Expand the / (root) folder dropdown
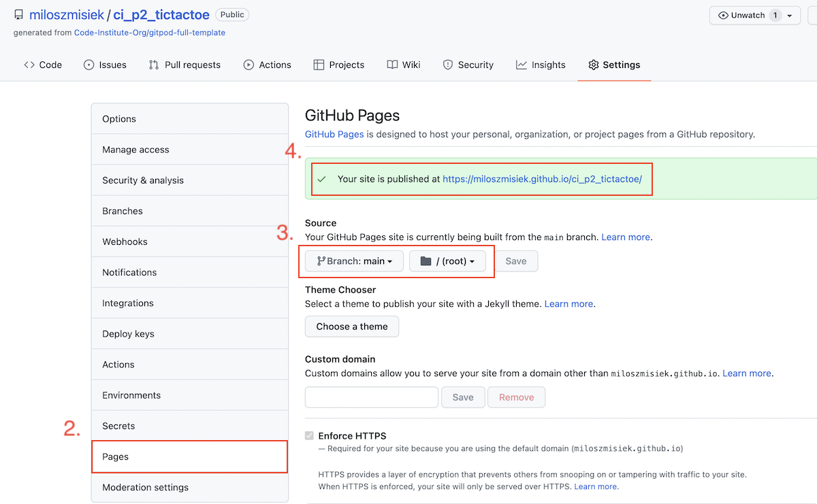This screenshot has width=817, height=504. [447, 261]
